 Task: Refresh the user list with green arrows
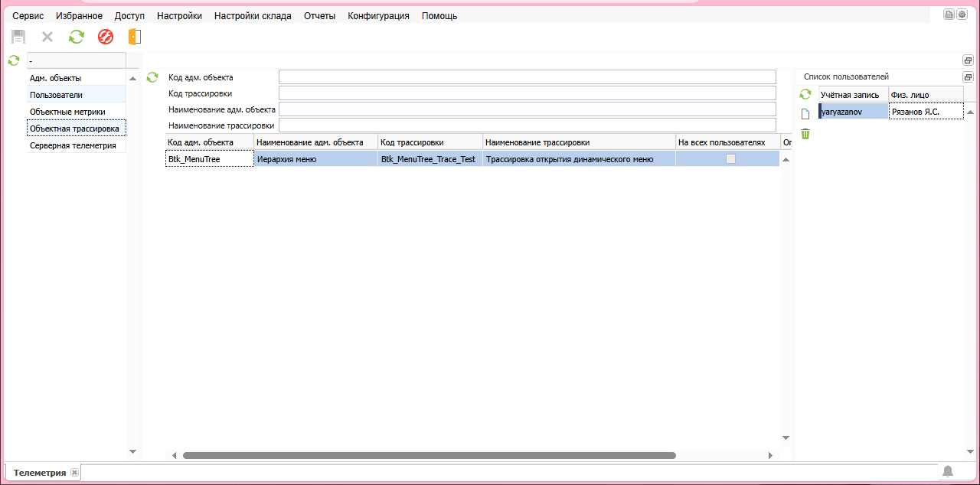(x=805, y=94)
